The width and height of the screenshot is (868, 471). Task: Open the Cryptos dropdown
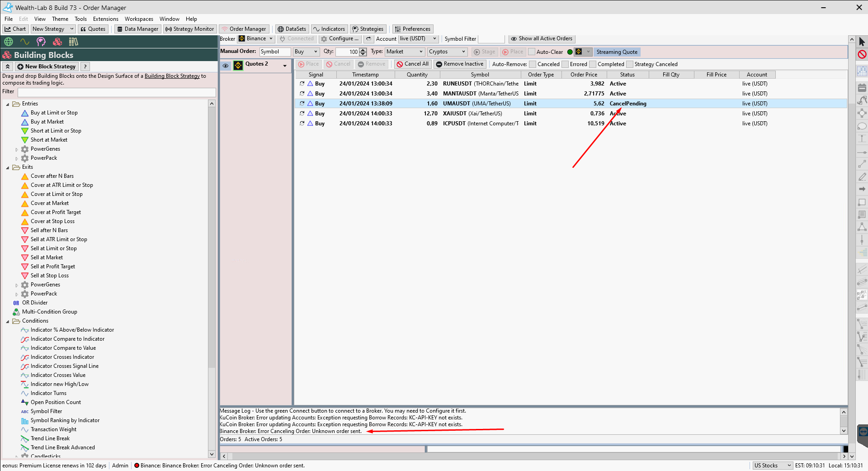(447, 52)
